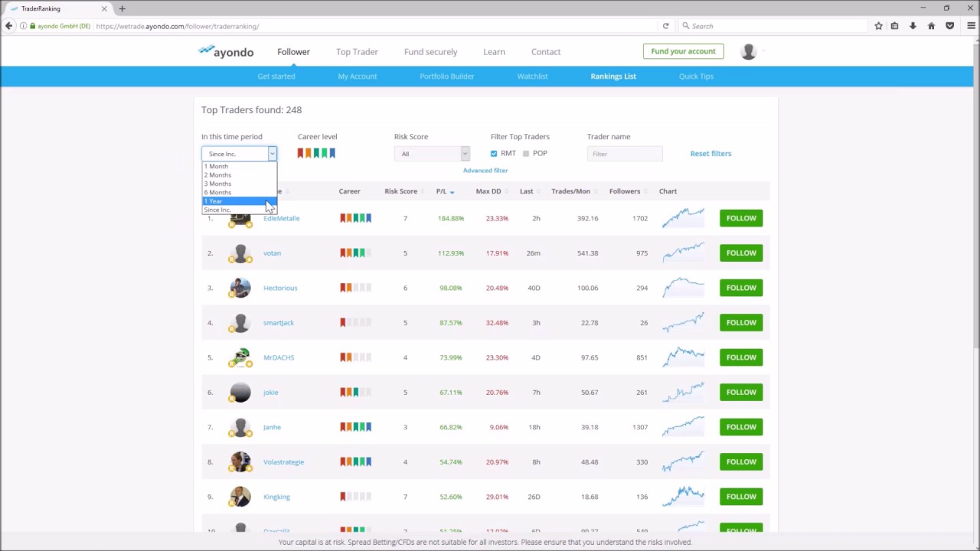The image size is (980, 551).
Task: Open the Portfolio Builder tab
Action: [x=447, y=77]
